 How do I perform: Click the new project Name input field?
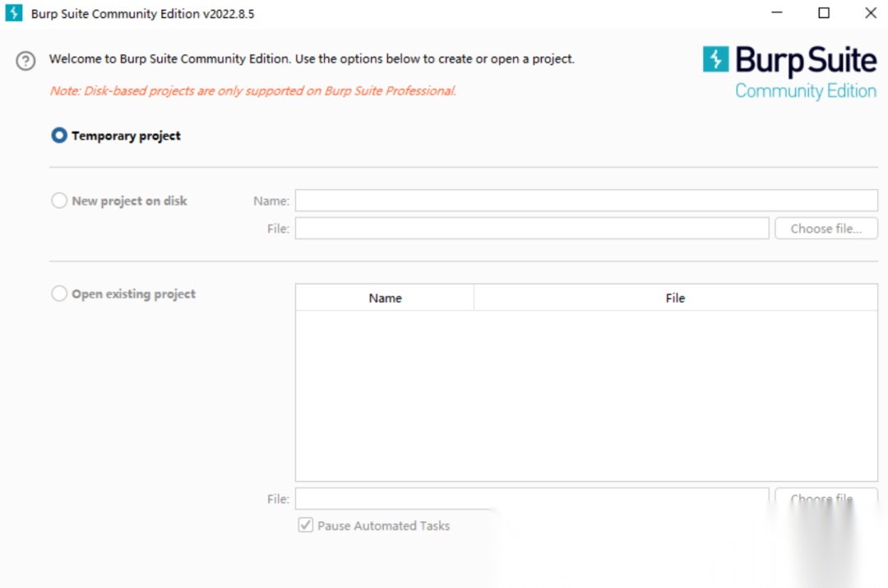586,201
